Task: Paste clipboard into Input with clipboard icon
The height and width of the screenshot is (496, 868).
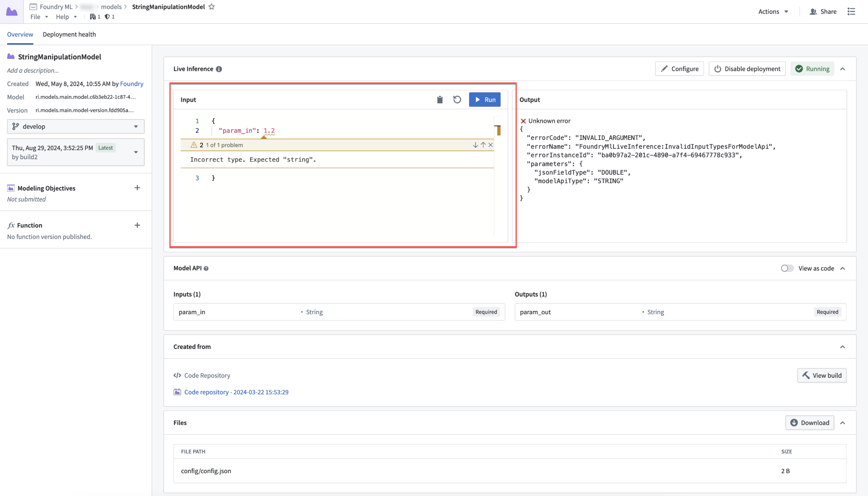Action: tap(440, 99)
